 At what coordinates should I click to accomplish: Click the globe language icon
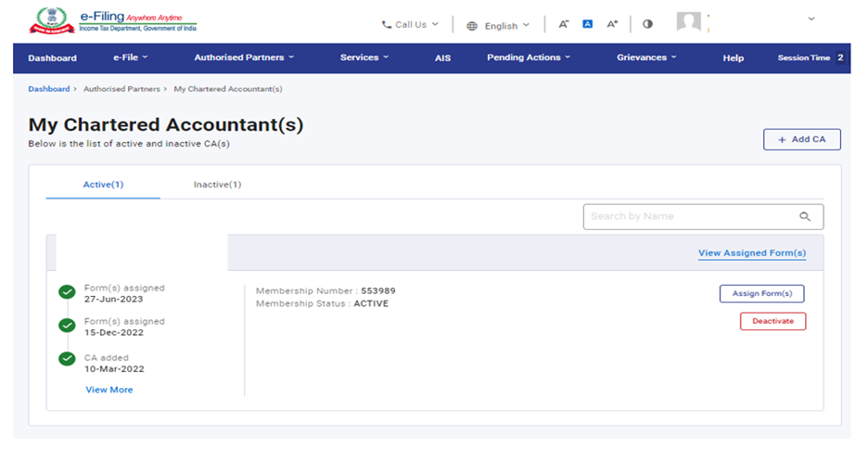tap(472, 26)
